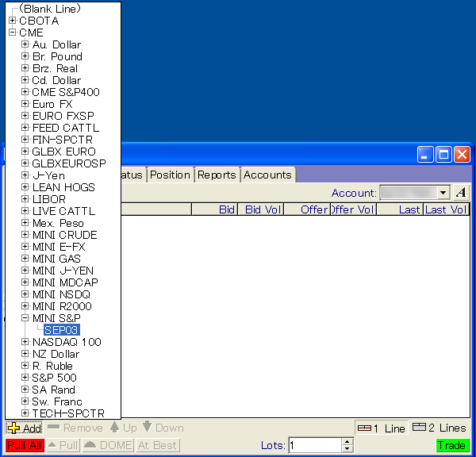
Task: Click the Bid column header
Action: pos(215,209)
